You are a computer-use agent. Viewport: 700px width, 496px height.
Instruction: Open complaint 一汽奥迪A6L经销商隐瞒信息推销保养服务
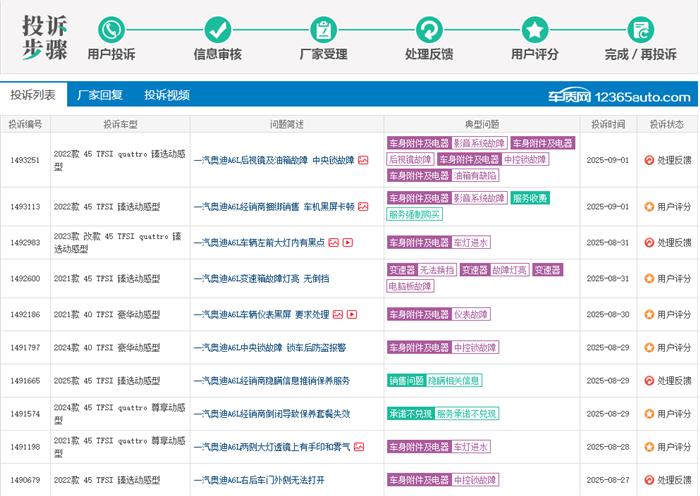[272, 380]
